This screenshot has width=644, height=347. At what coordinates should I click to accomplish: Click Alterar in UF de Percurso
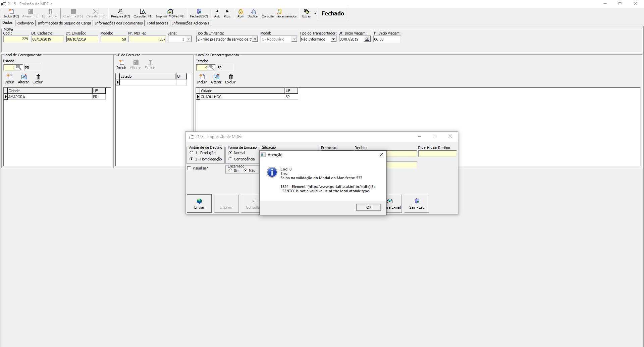pyautogui.click(x=136, y=65)
